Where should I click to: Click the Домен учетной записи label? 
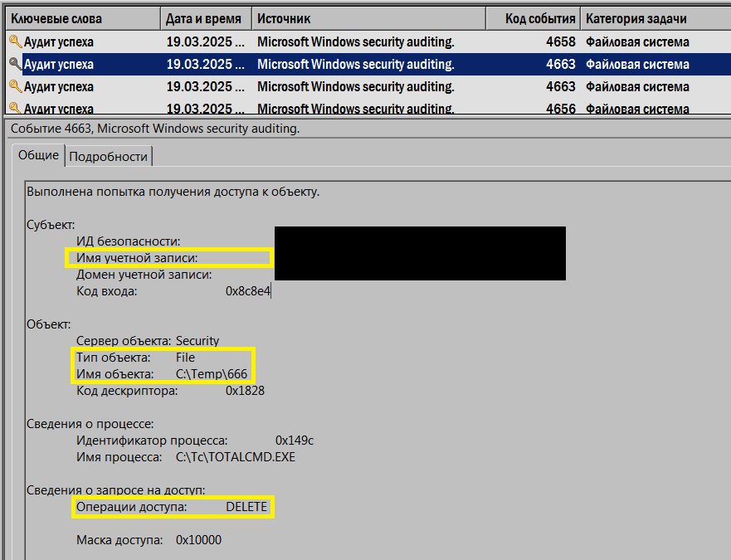click(144, 275)
